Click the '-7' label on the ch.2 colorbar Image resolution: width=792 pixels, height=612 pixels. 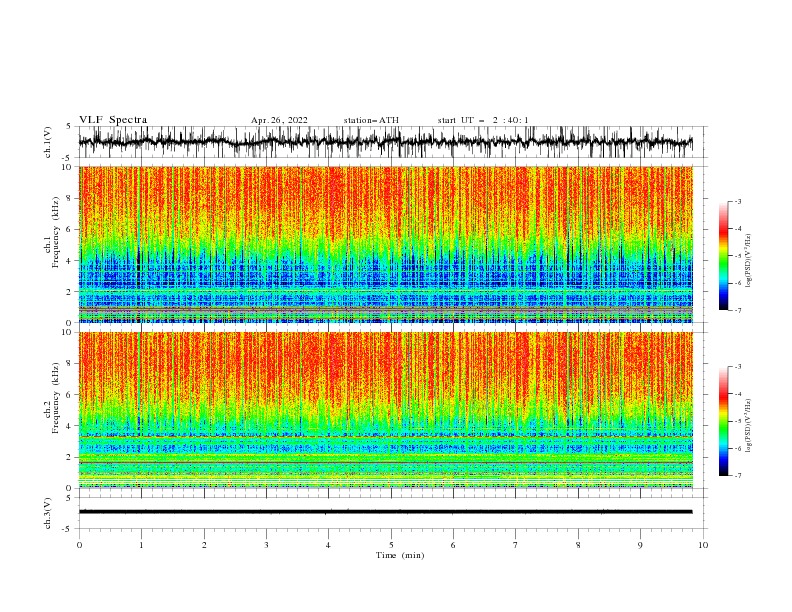[x=737, y=475]
